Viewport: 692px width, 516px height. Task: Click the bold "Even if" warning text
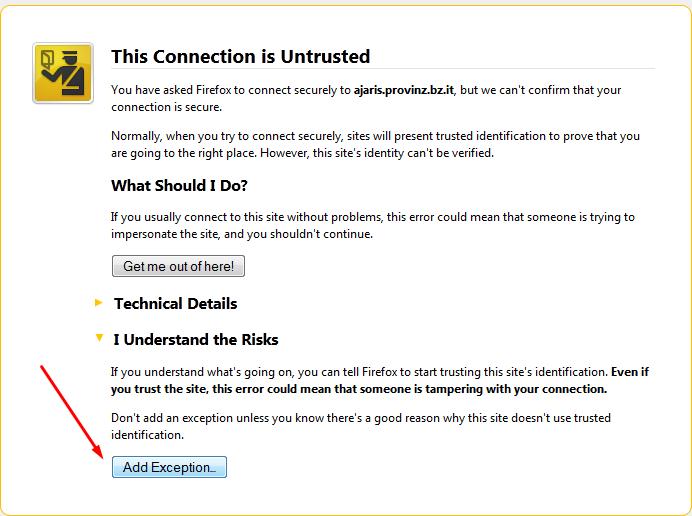[629, 372]
